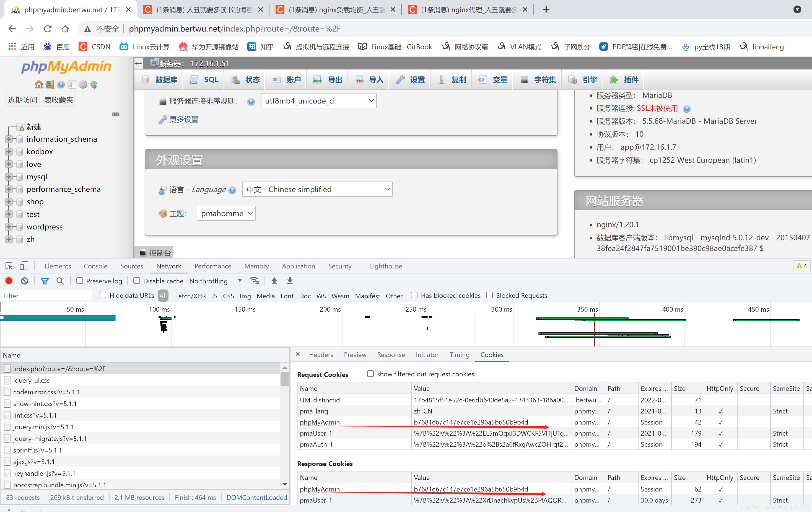Open a new browser tab
Screen dimensions: 812x512
click(x=546, y=9)
